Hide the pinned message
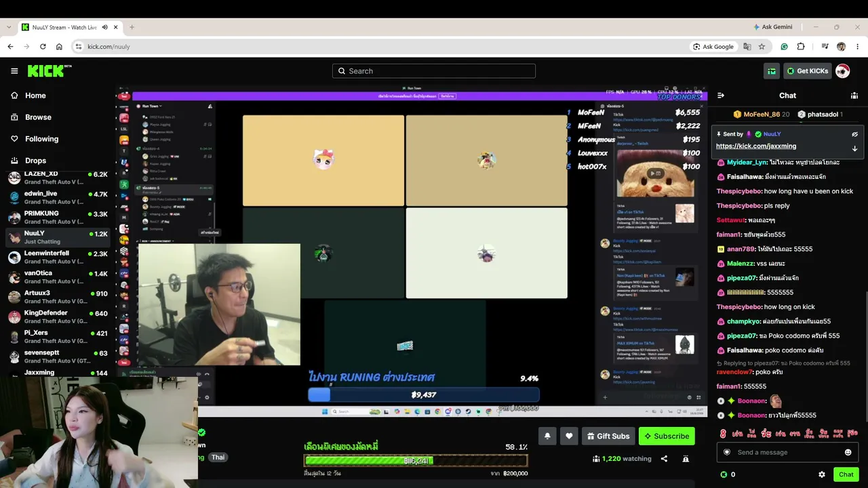Screen dimensions: 868x488 pos(854,134)
